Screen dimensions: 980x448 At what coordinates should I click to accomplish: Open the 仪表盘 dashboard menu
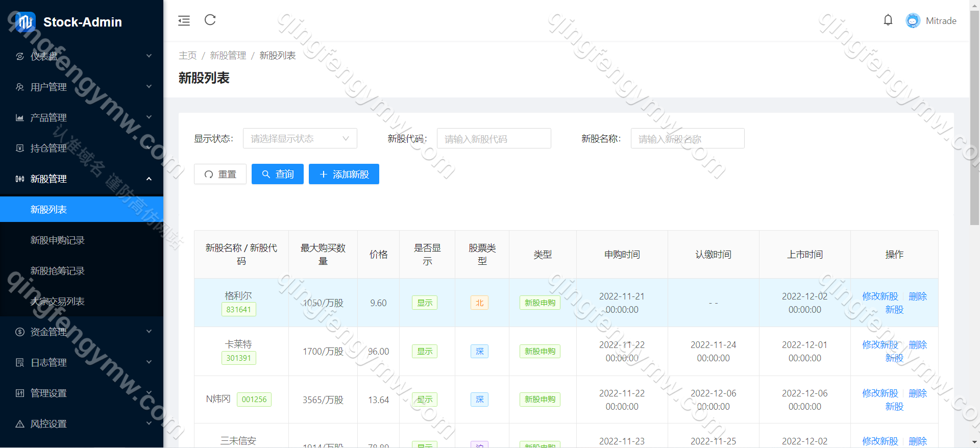coord(82,56)
